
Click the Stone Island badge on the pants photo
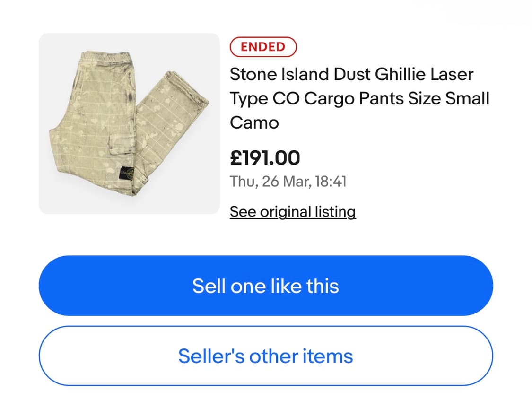(127, 173)
